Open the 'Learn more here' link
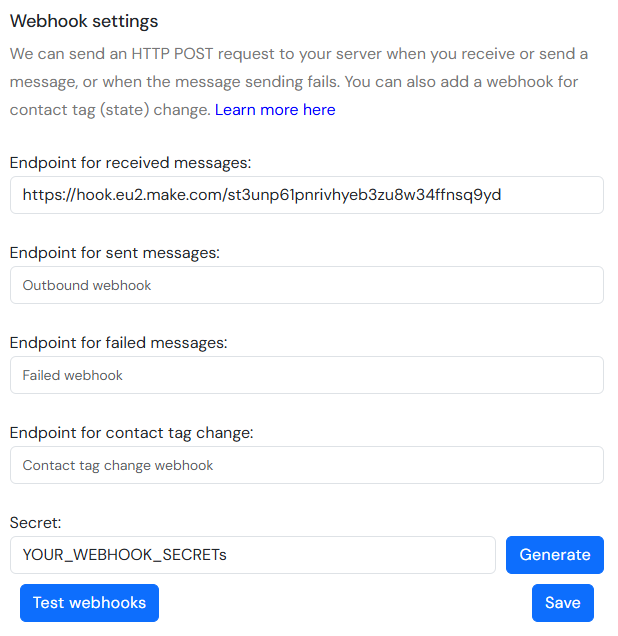Screen dimensions: 618x636 [x=275, y=110]
